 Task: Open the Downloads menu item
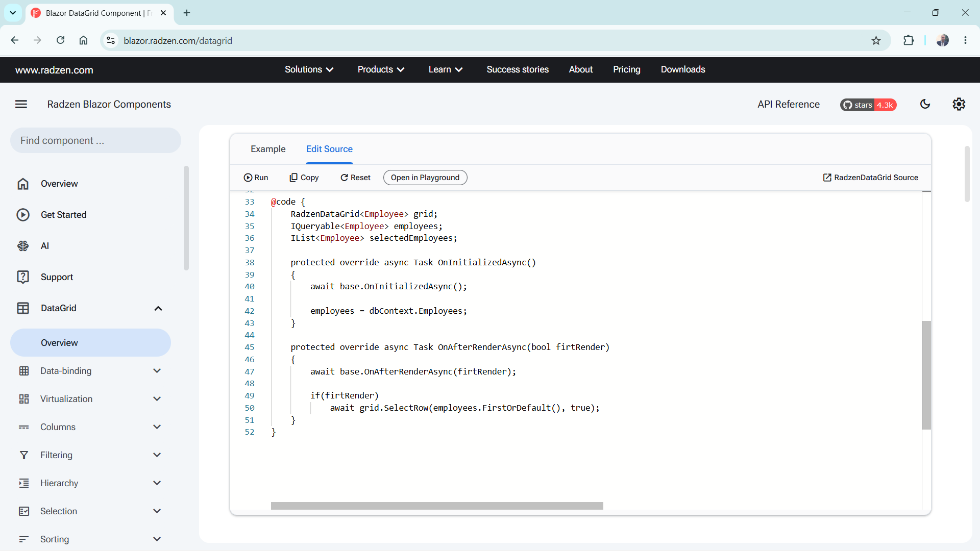tap(683, 69)
